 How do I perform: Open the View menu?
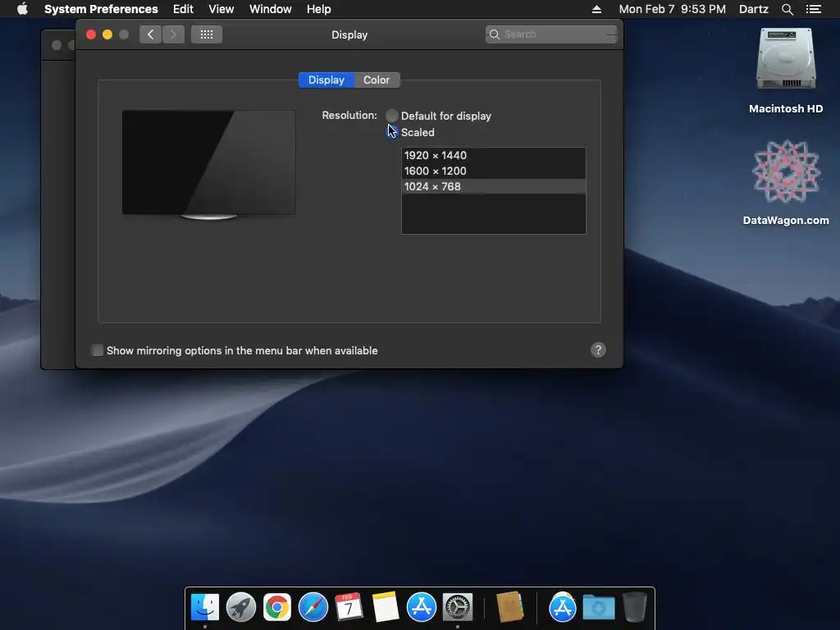click(x=221, y=9)
